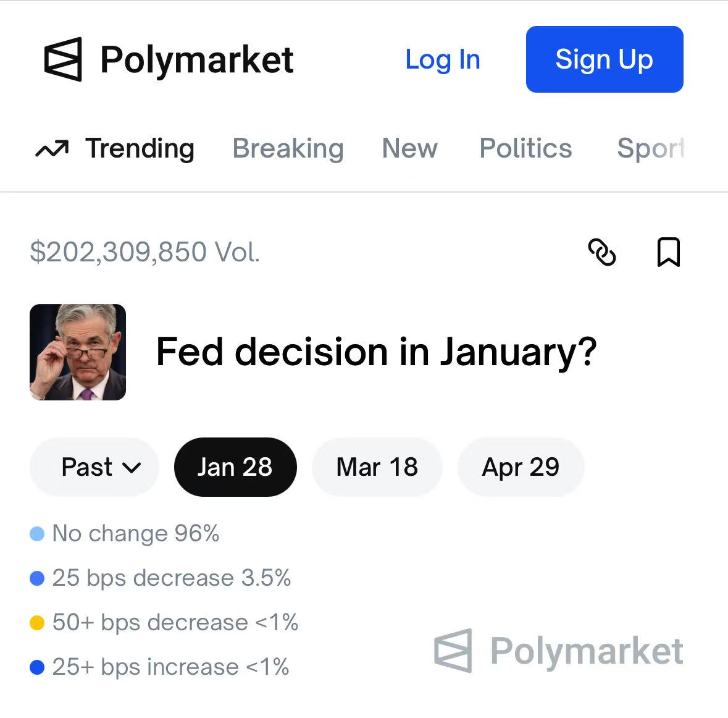Viewport: 728px width, 718px height.
Task: Click the chevron next to Past
Action: coord(132,468)
